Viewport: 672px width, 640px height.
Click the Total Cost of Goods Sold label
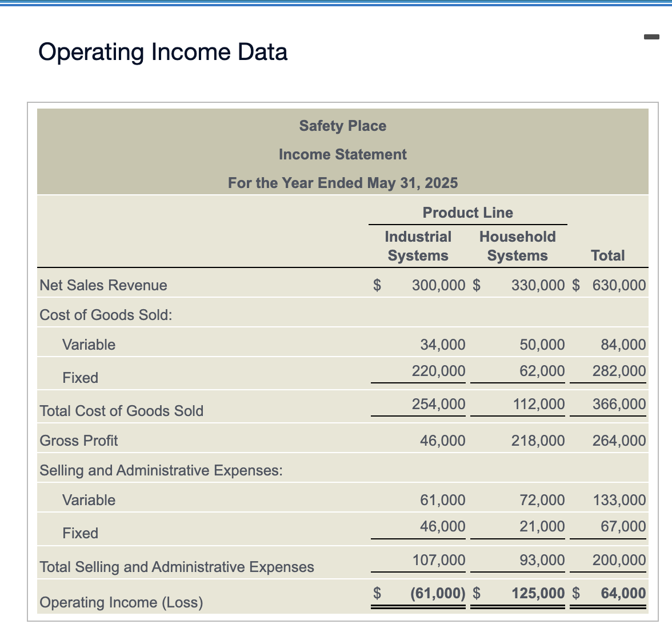click(121, 410)
